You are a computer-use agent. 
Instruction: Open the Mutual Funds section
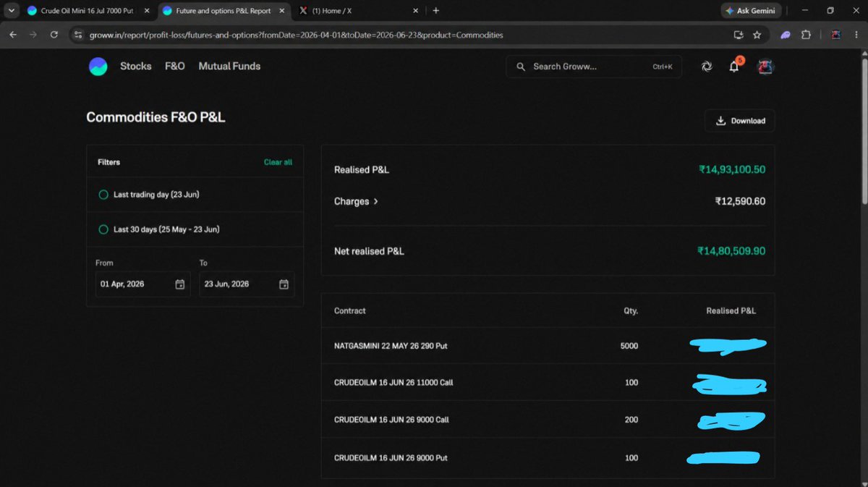pyautogui.click(x=229, y=66)
